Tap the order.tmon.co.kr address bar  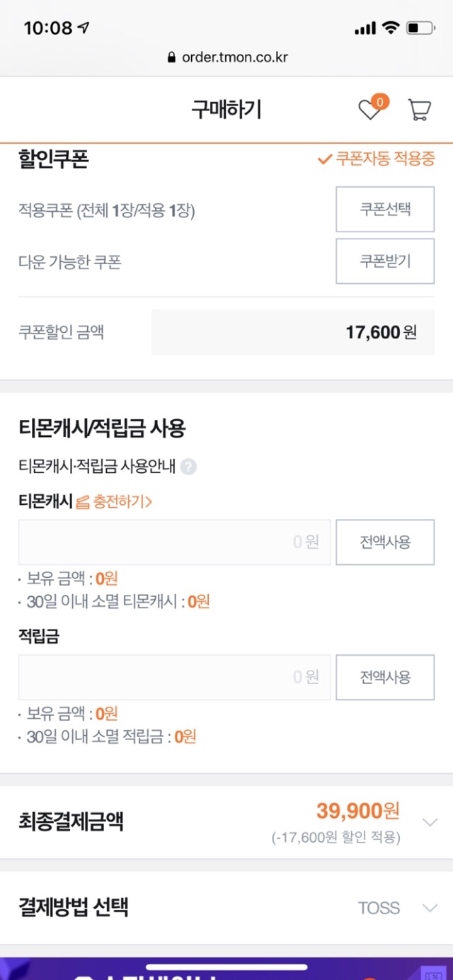(x=226, y=57)
